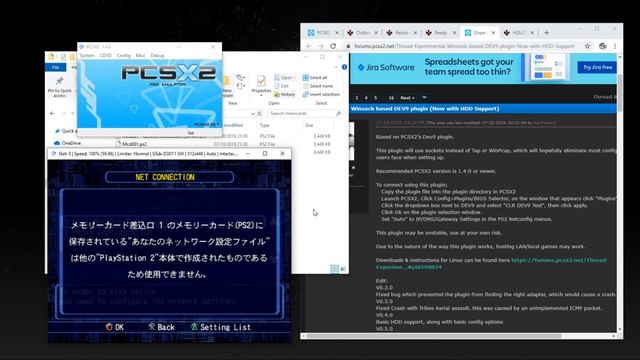Open the Debug menu in PCSX2
Screen dimensions: 640x360
157,56
